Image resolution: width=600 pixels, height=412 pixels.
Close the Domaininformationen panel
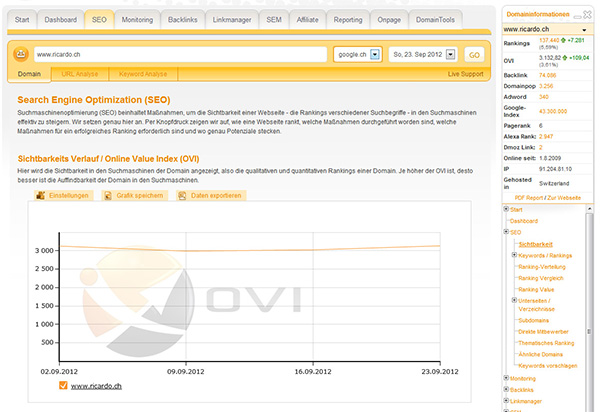click(587, 15)
